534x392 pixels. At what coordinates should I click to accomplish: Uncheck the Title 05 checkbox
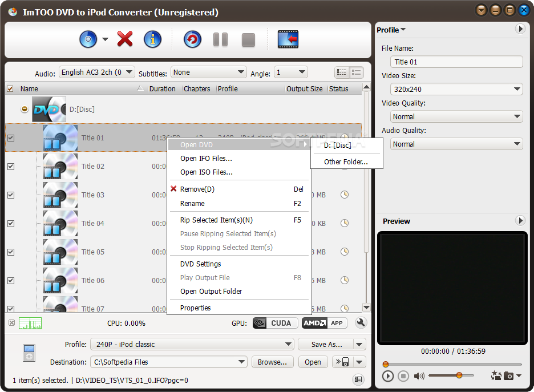(x=11, y=252)
